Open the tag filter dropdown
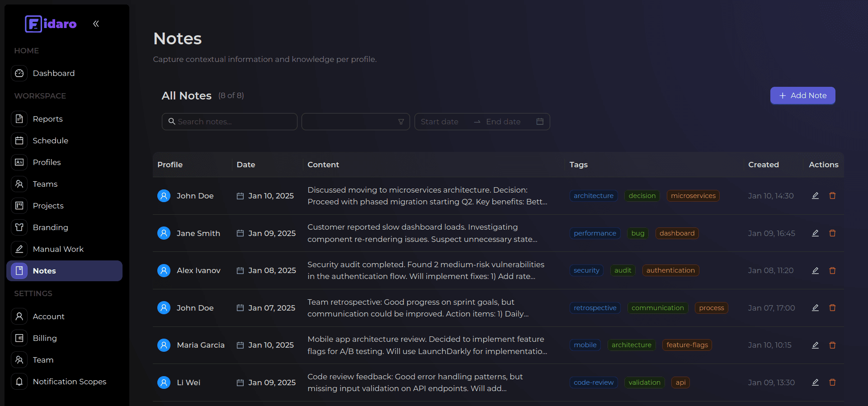Viewport: 868px width, 406px height. tap(355, 122)
